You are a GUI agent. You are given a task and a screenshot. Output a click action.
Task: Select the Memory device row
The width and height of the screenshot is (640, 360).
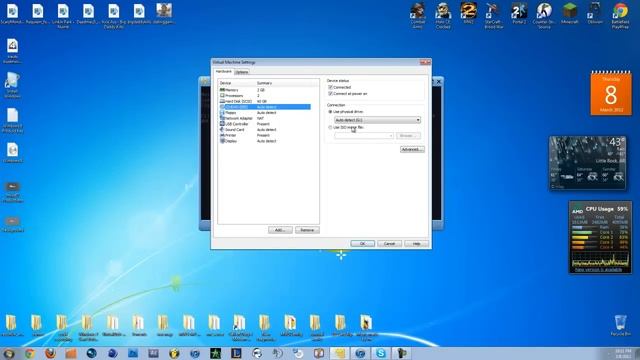click(265, 90)
